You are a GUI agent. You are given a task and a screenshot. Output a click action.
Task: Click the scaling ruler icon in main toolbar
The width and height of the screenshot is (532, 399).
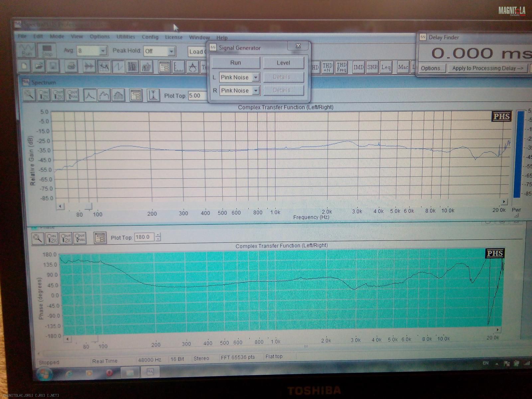pyautogui.click(x=179, y=67)
